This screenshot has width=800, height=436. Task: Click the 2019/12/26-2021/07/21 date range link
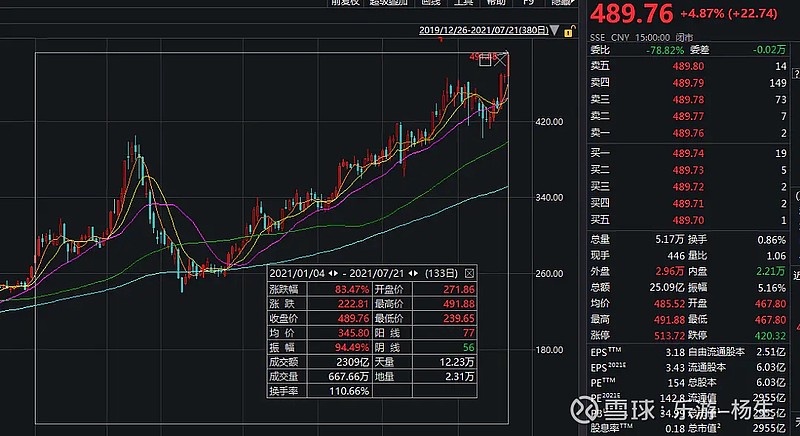tap(484, 30)
